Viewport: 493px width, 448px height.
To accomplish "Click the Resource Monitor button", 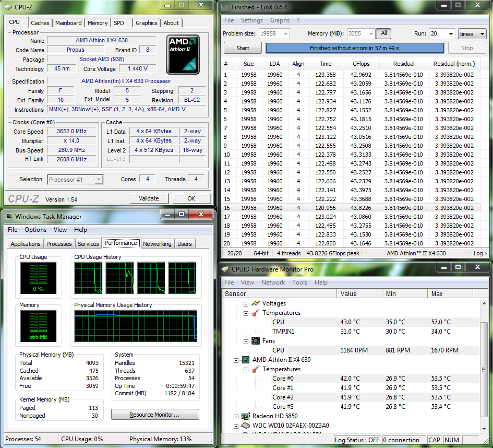I will 155,415.
